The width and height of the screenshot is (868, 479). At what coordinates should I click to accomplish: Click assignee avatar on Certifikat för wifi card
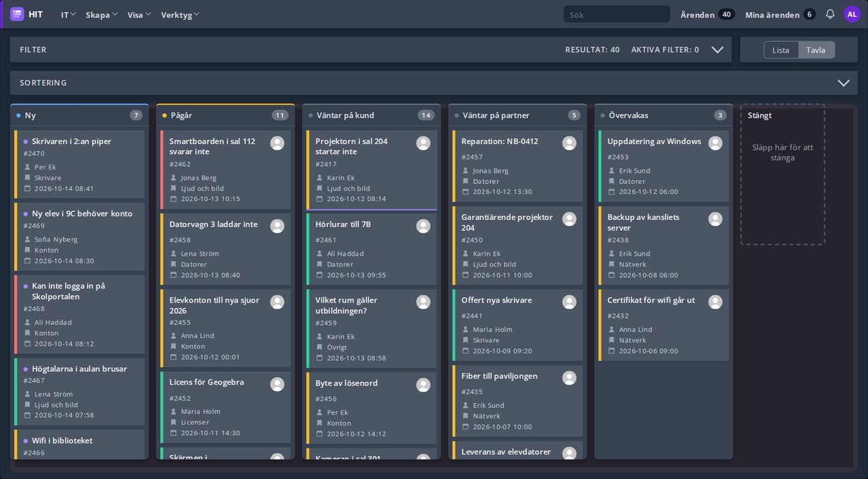pyautogui.click(x=715, y=302)
